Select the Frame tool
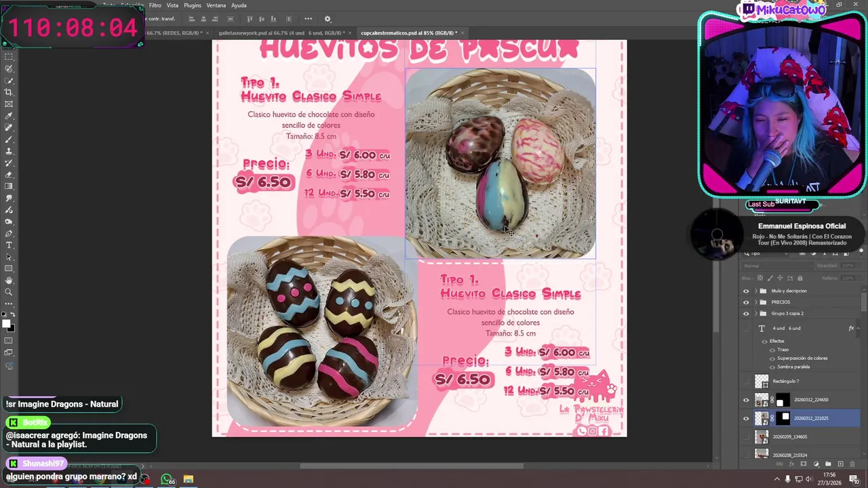 9,104
